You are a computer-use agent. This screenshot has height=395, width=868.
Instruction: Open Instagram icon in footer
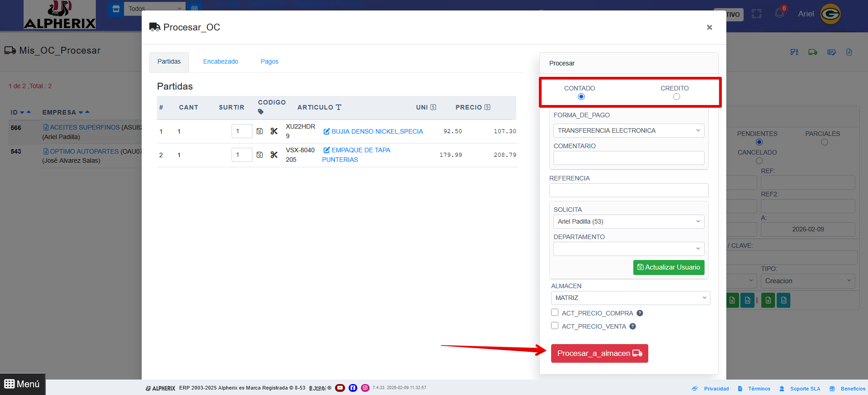pos(365,388)
